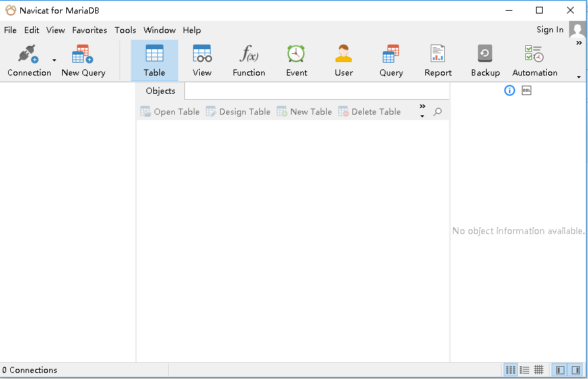Toggle the right information pane
The height and width of the screenshot is (379, 588).
click(576, 370)
